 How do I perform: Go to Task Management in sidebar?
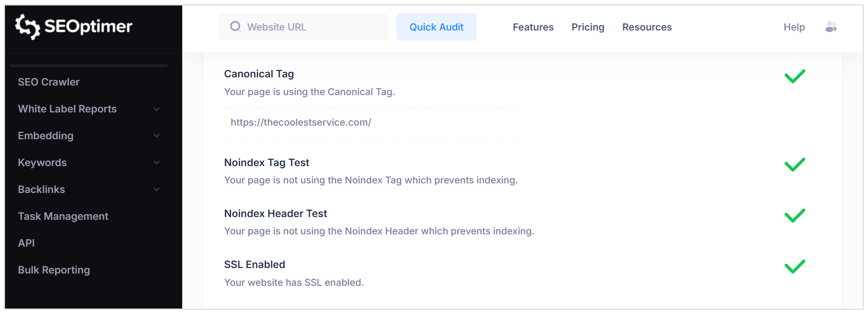(x=63, y=216)
